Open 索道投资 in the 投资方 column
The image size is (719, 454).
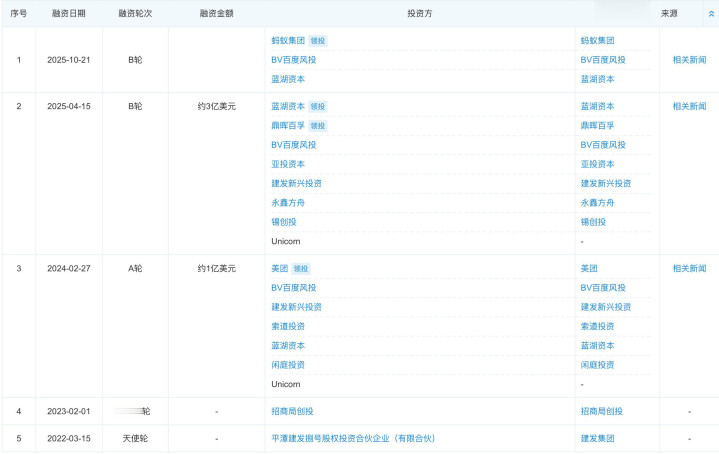[288, 326]
